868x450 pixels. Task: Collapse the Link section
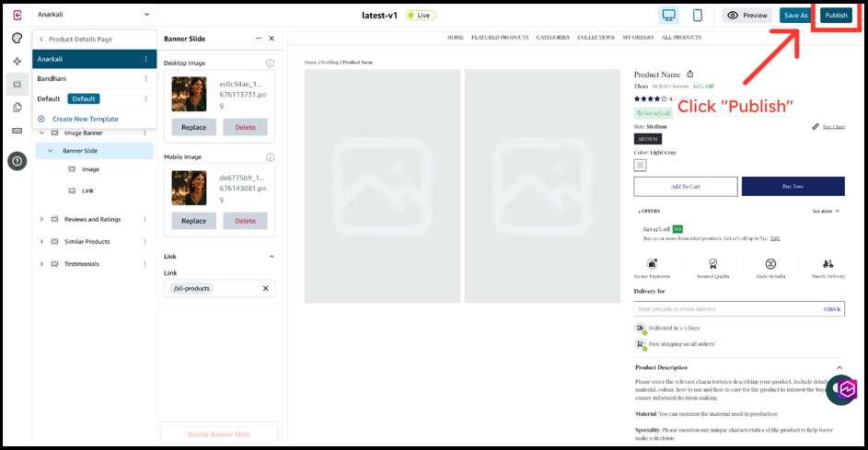271,257
